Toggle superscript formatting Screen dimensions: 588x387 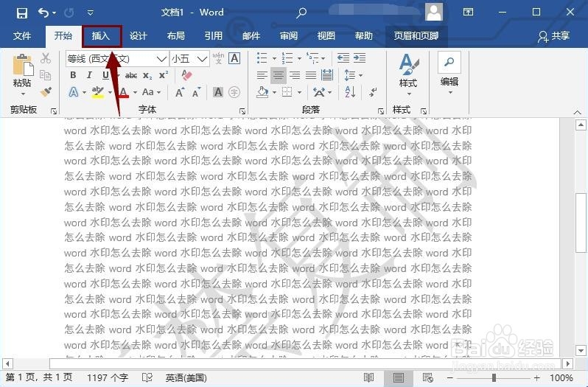(x=164, y=74)
